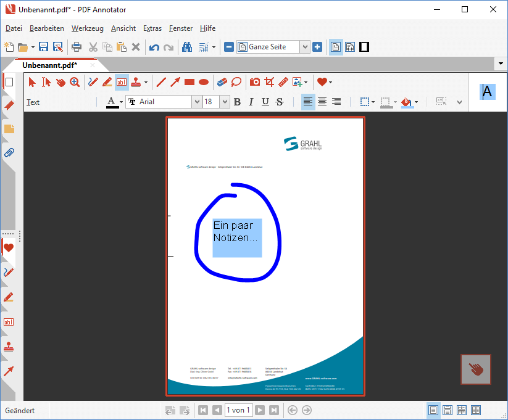Image resolution: width=508 pixels, height=420 pixels.
Task: Take a snapshot with camera tool
Action: coord(255,82)
